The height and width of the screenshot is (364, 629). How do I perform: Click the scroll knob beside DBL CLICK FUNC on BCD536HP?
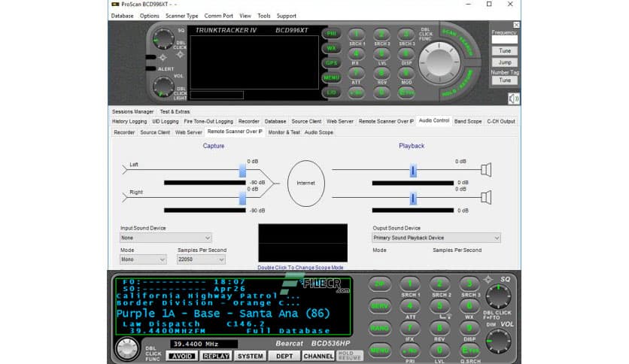(126, 349)
